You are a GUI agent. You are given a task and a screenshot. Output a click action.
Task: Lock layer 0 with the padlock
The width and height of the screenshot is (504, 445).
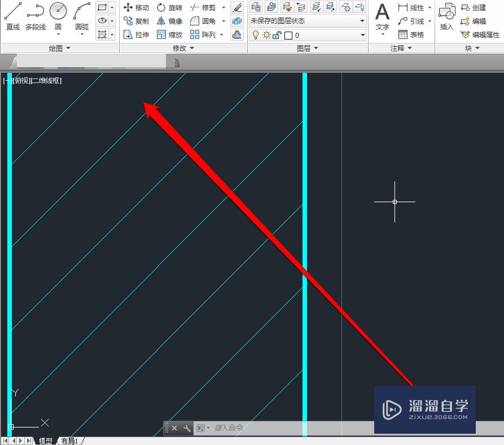277,35
